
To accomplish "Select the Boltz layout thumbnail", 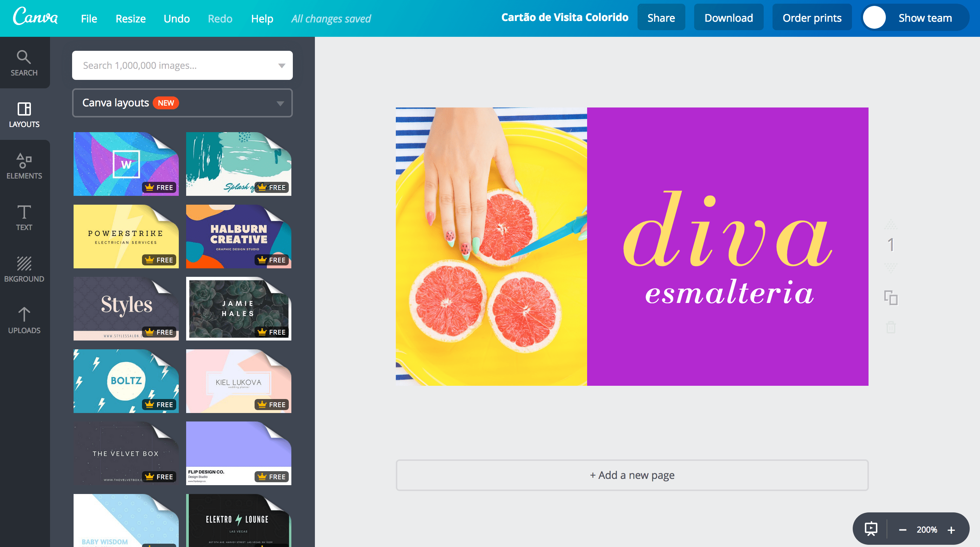I will click(126, 381).
